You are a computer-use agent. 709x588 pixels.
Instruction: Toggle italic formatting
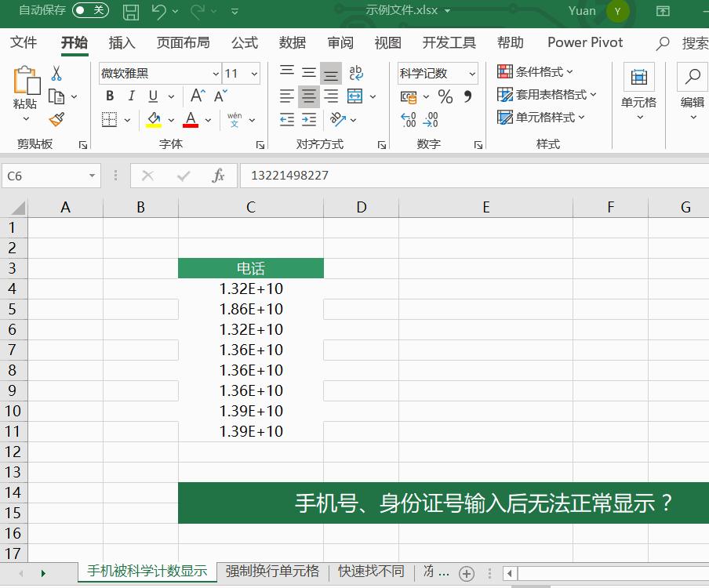click(130, 96)
